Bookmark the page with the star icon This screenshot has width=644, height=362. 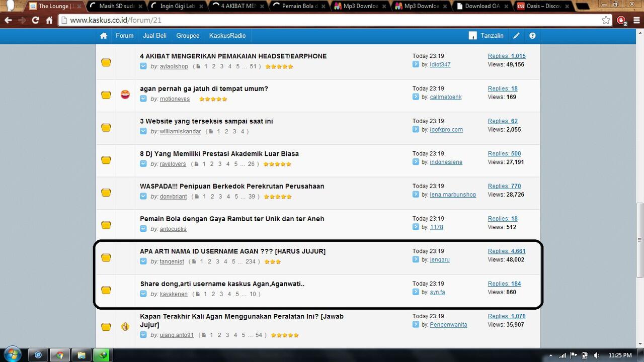click(x=606, y=21)
